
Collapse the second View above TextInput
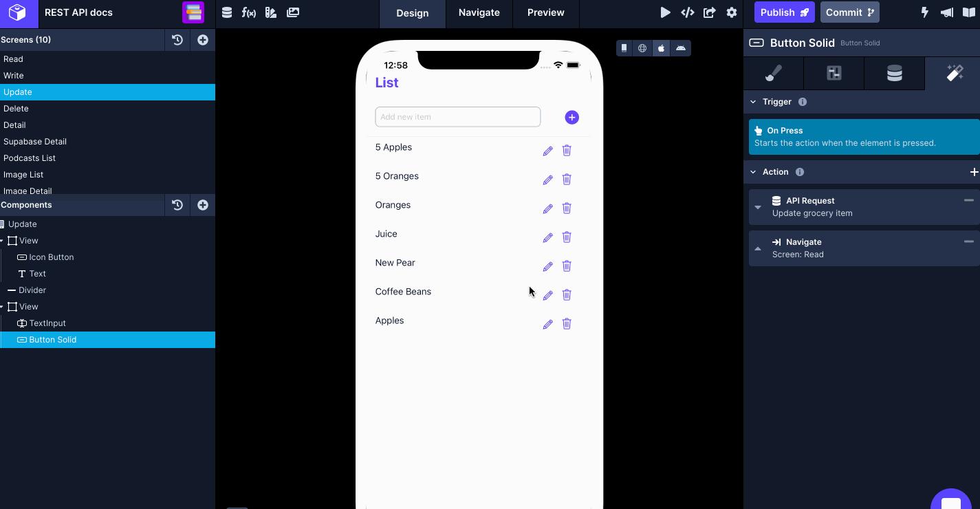[x=2, y=307]
